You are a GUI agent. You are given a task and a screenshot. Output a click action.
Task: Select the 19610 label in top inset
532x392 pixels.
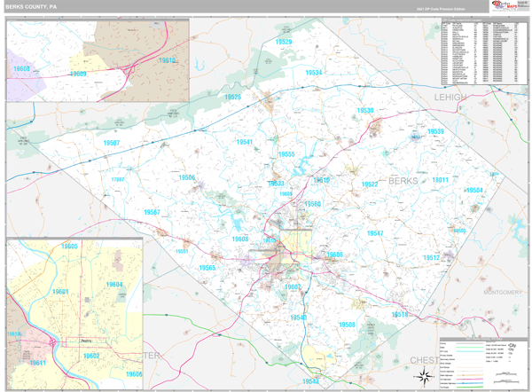coord(166,60)
